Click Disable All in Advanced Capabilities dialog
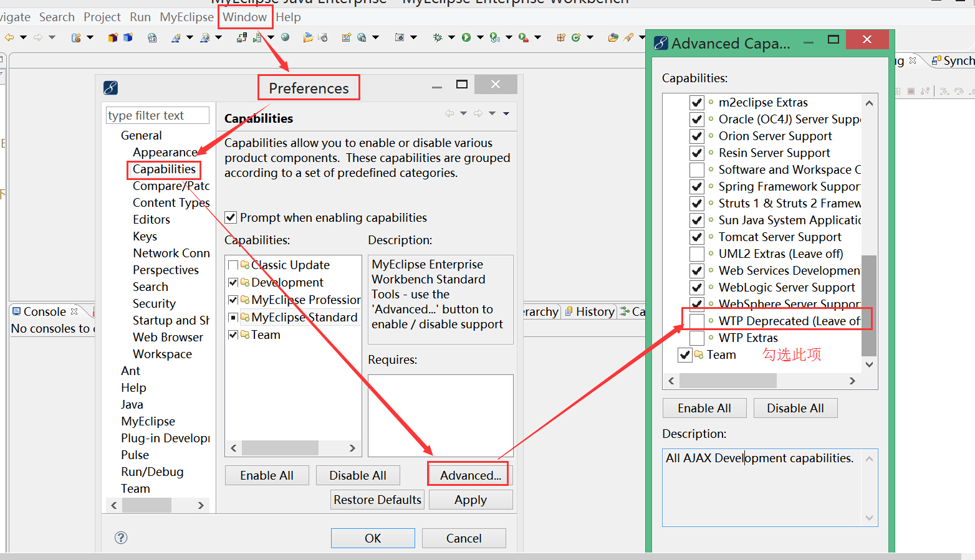975x560 pixels. click(795, 408)
